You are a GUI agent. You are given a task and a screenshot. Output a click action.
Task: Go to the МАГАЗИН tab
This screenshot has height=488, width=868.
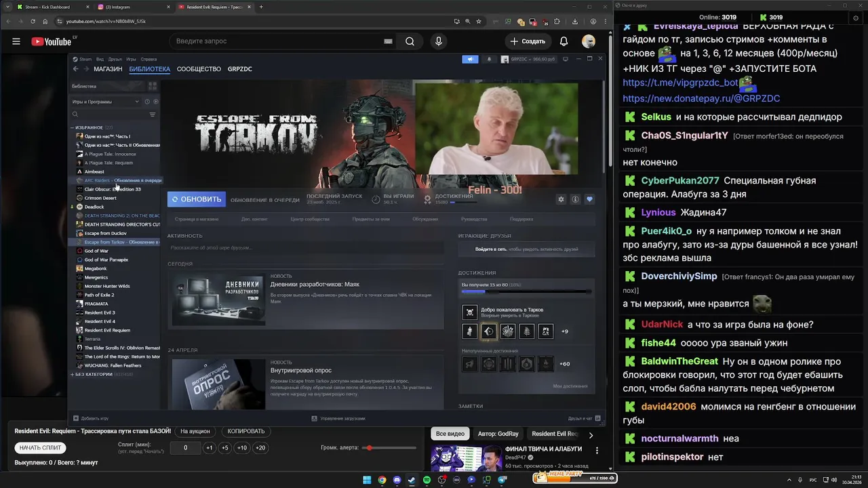(x=108, y=69)
